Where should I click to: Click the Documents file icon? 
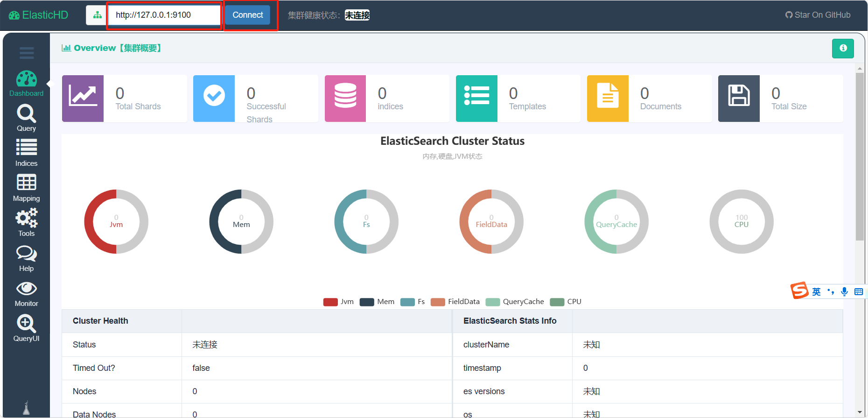point(608,99)
